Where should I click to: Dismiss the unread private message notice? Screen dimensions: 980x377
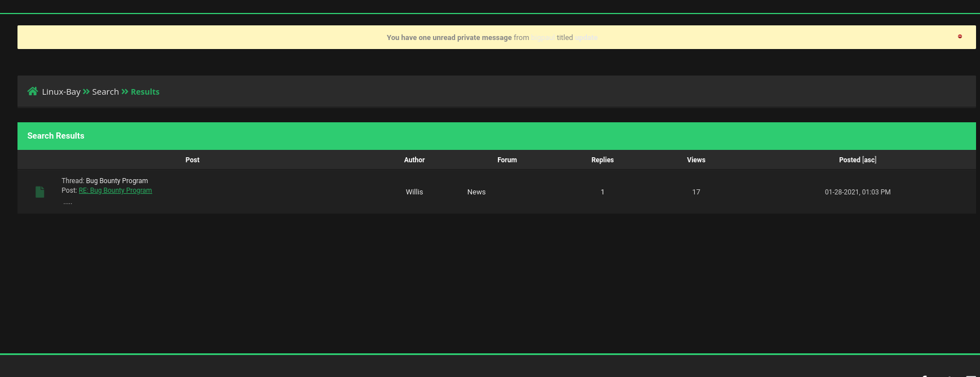(960, 37)
